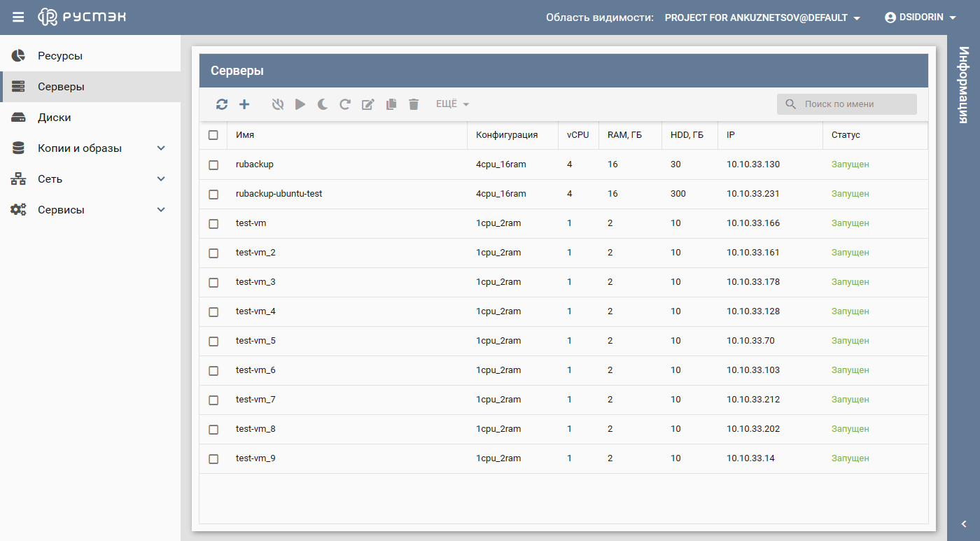Focus the Поиск по имени search field
This screenshot has height=541, width=980.
coord(847,104)
